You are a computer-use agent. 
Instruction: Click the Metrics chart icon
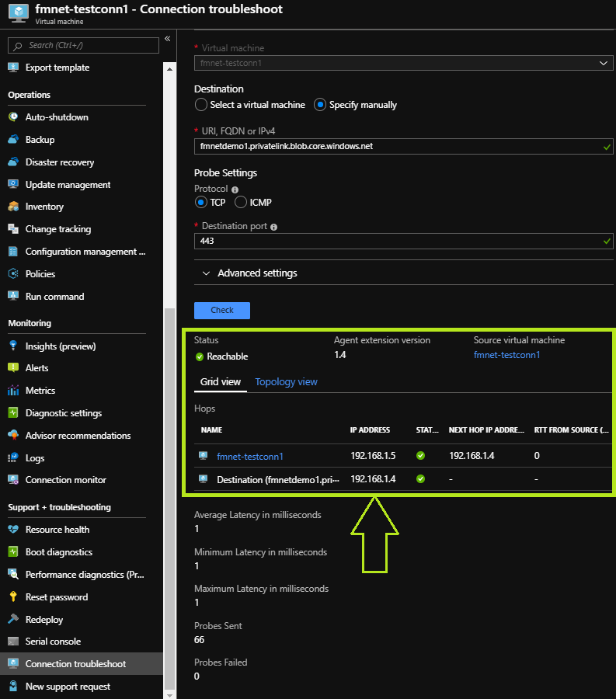click(x=13, y=391)
